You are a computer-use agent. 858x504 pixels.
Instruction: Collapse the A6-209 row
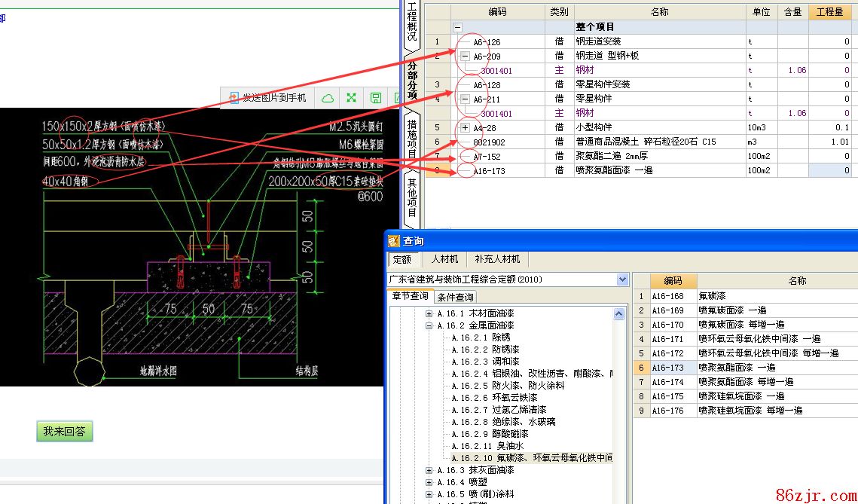[465, 56]
